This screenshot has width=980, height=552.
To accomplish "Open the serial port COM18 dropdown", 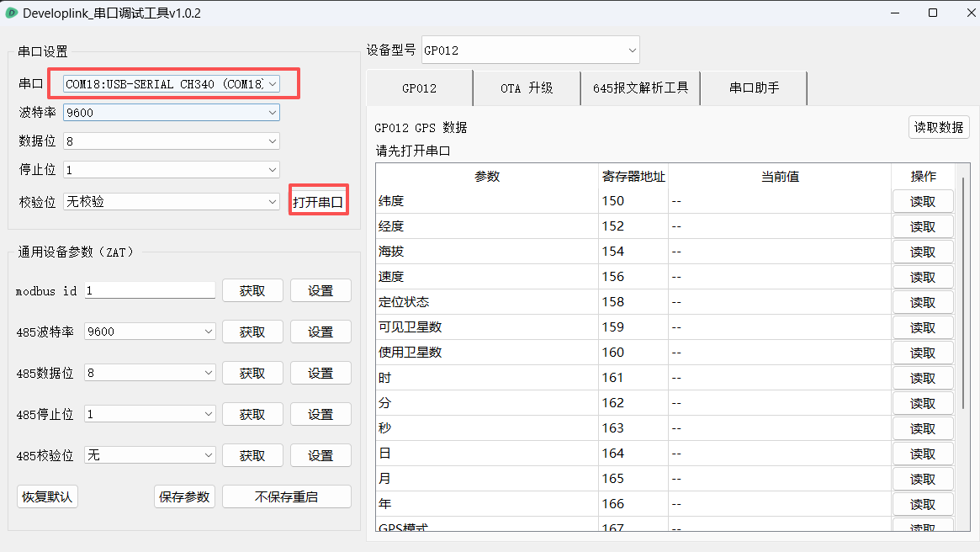I will (x=172, y=84).
